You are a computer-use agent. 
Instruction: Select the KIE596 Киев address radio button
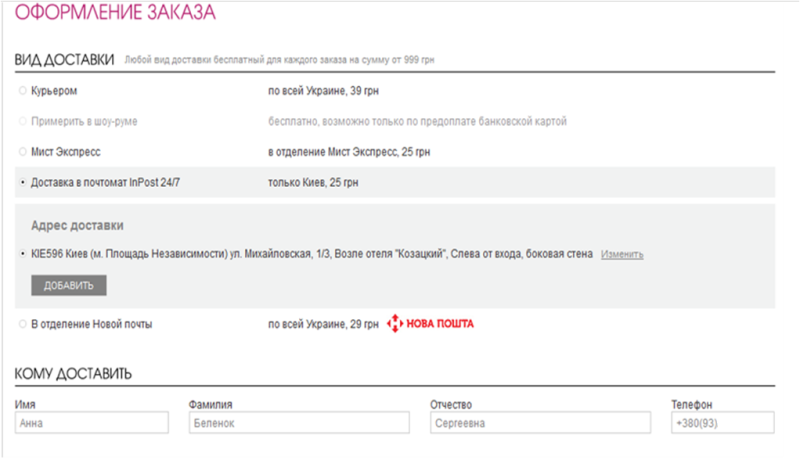[22, 254]
